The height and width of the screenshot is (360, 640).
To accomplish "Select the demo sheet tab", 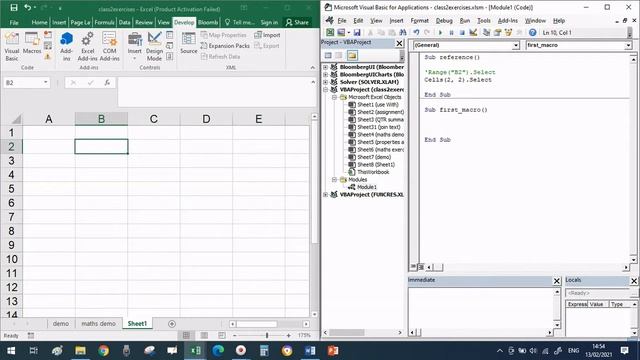I will (x=61, y=324).
